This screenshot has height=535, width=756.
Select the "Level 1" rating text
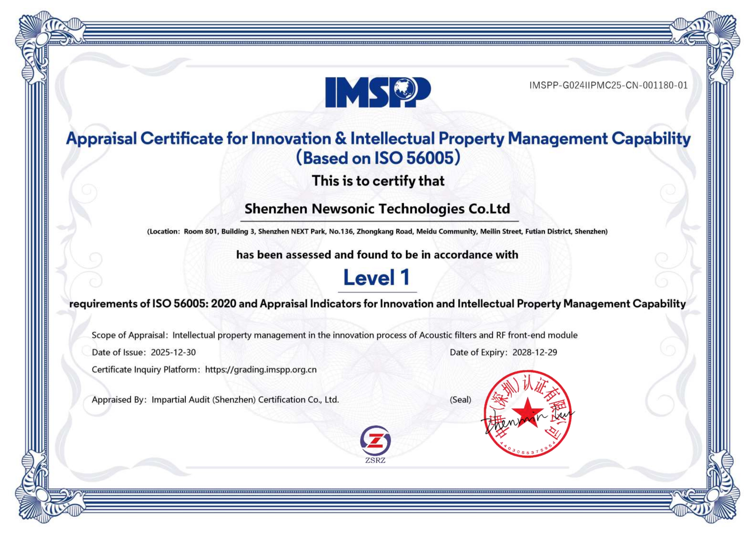click(x=377, y=278)
